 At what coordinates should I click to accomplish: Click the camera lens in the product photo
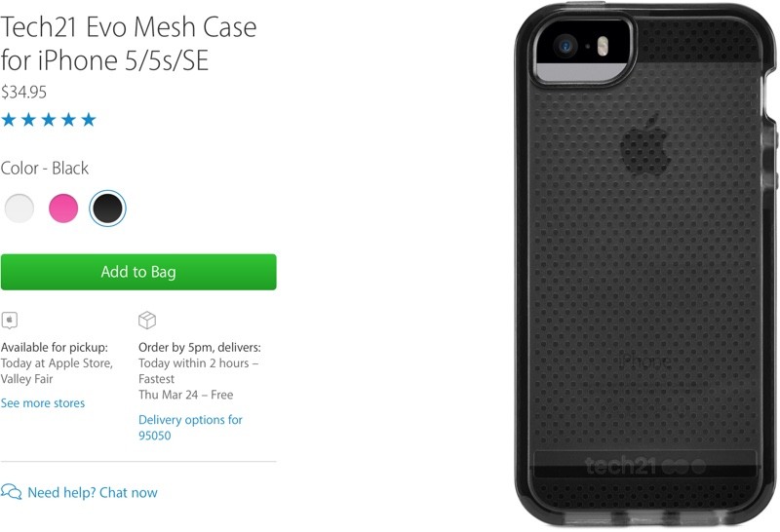[565, 47]
